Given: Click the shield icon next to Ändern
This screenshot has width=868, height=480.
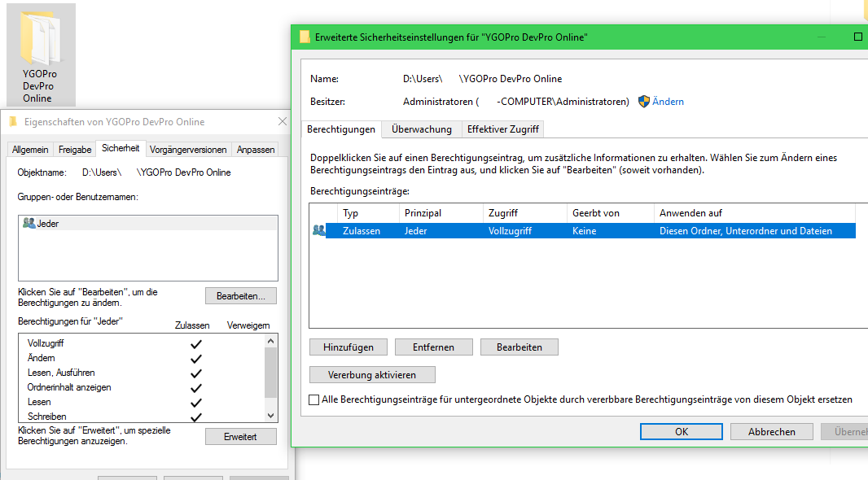Looking at the screenshot, I should 644,102.
